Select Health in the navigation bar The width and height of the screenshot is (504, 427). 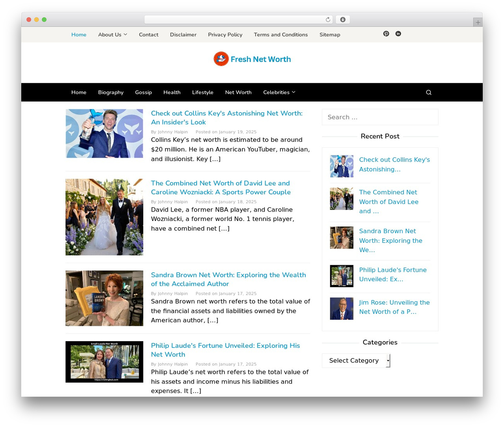[x=172, y=93]
